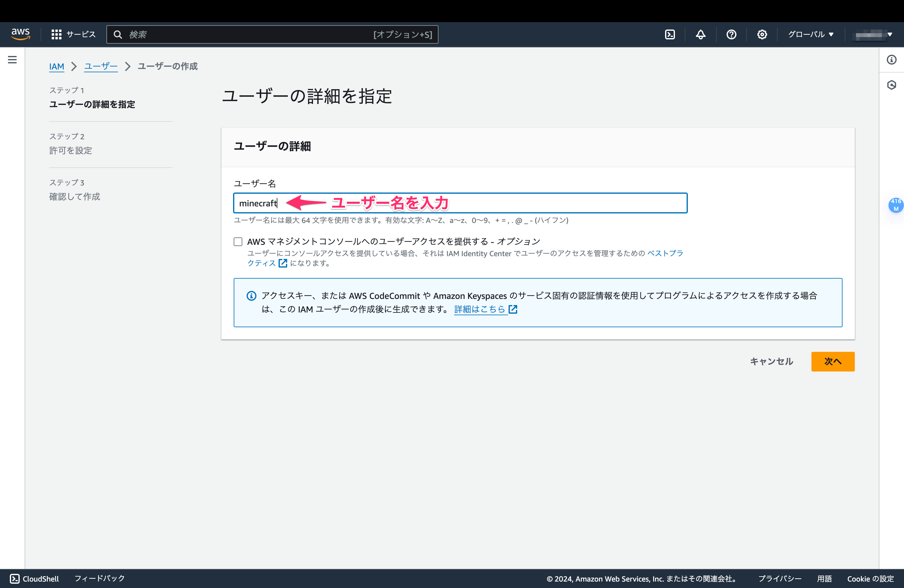
Task: Click the IAM breadcrumb link
Action: tap(57, 66)
